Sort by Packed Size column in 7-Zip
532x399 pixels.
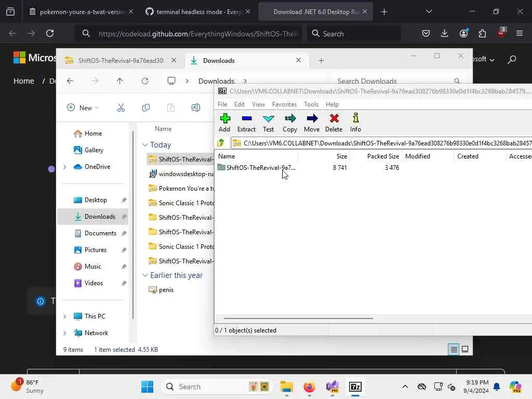[x=376, y=156]
